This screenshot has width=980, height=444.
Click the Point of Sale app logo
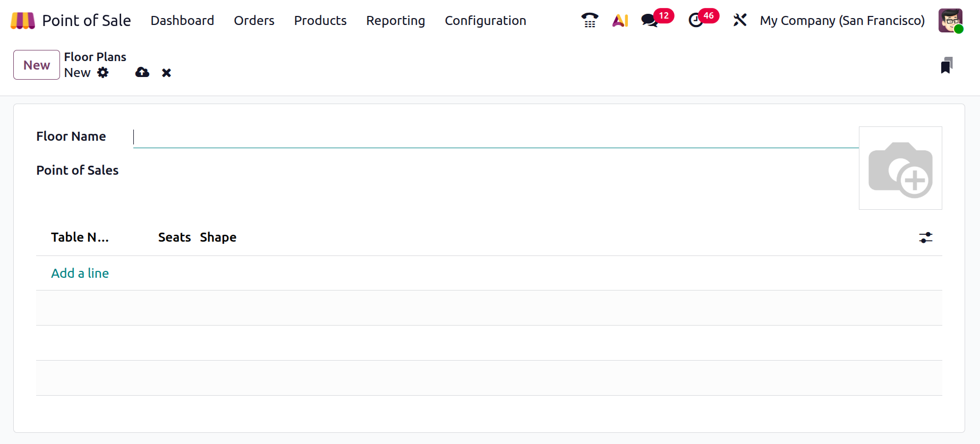(x=22, y=21)
